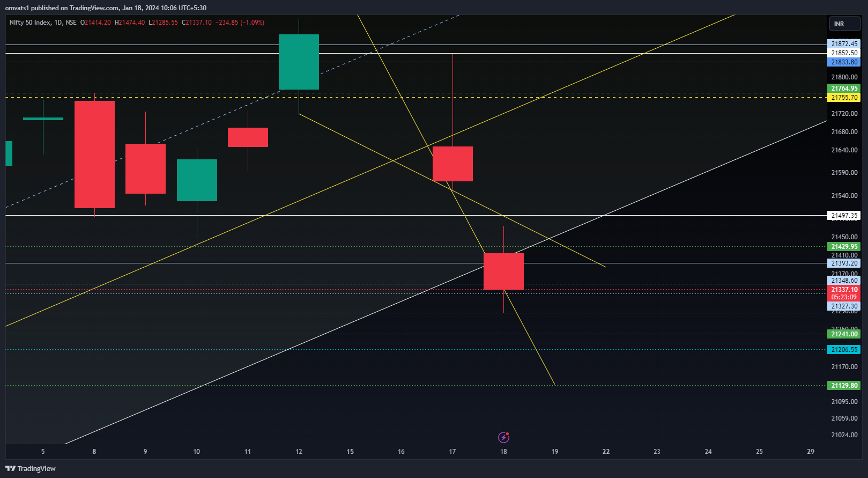Click the closing value C21337.10 in header
The height and width of the screenshot is (478, 868).
pyautogui.click(x=197, y=23)
